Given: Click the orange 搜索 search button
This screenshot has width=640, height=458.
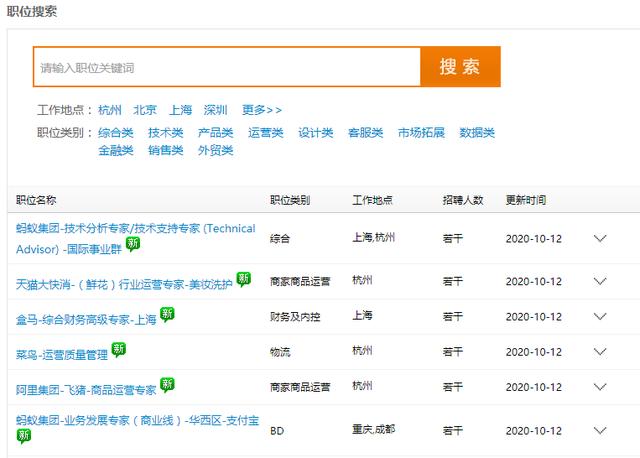Looking at the screenshot, I should [460, 67].
